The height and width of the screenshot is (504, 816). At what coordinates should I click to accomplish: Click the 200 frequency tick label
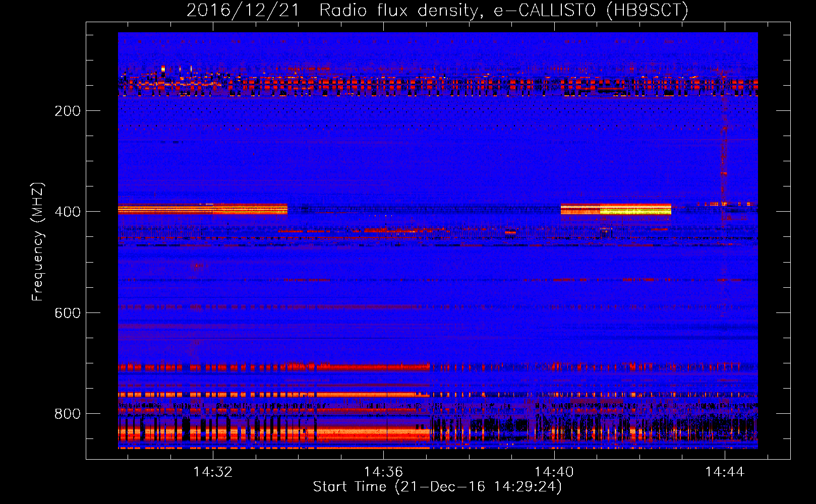coord(68,111)
